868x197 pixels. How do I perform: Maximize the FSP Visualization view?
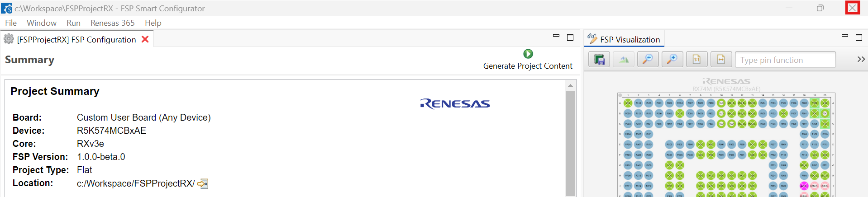859,38
